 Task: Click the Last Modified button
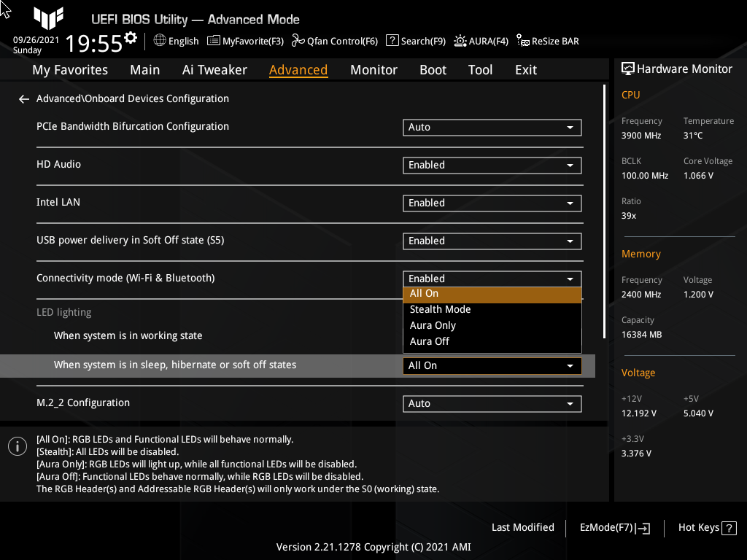(522, 527)
